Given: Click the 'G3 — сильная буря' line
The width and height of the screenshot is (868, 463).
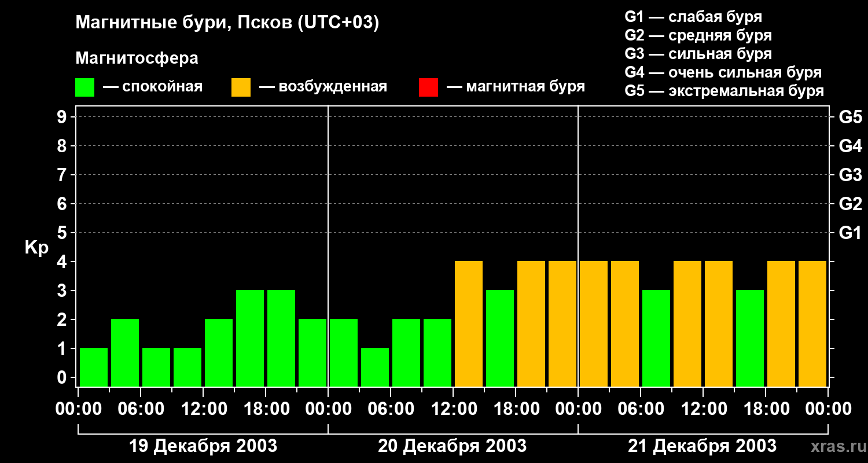Looking at the screenshot, I should 698,54.
